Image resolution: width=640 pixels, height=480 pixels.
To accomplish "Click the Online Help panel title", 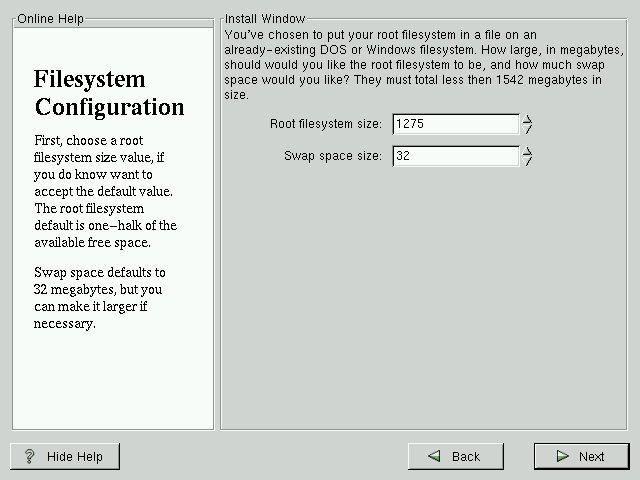I will coord(51,19).
